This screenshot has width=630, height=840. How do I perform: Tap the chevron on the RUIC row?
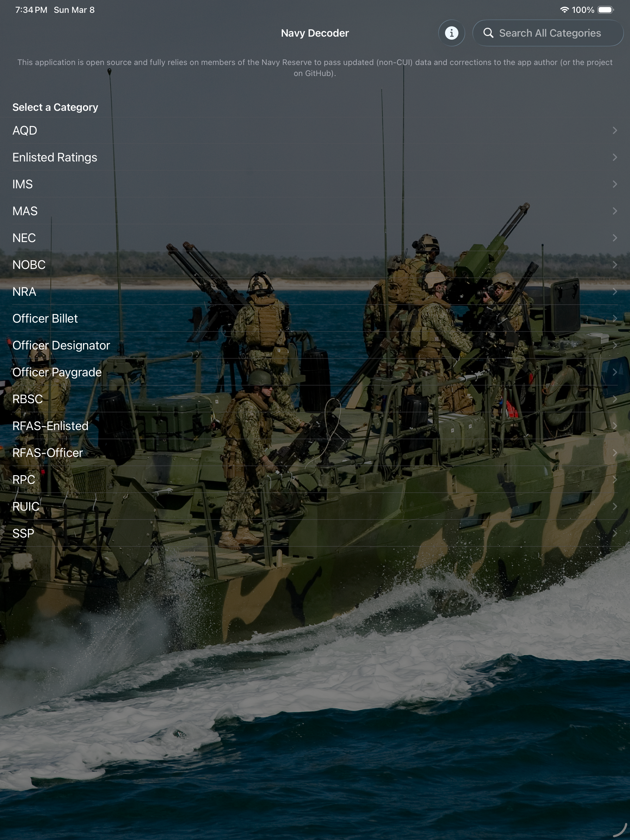pos(615,507)
